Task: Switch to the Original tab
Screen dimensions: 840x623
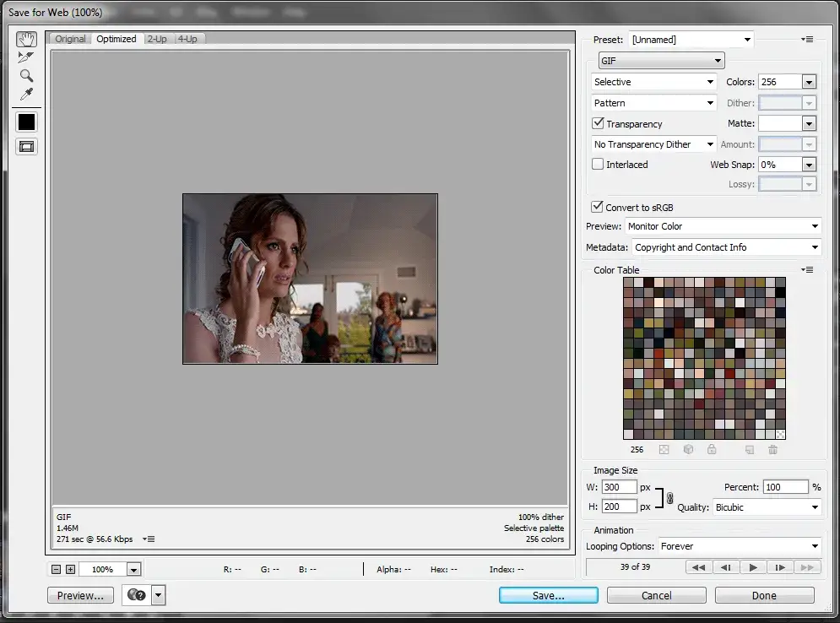Action: [69, 38]
